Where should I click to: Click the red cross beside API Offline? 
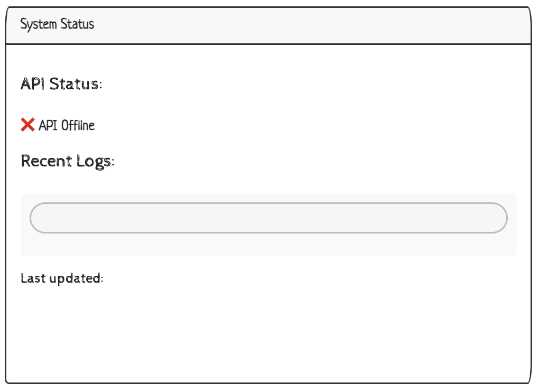click(27, 125)
